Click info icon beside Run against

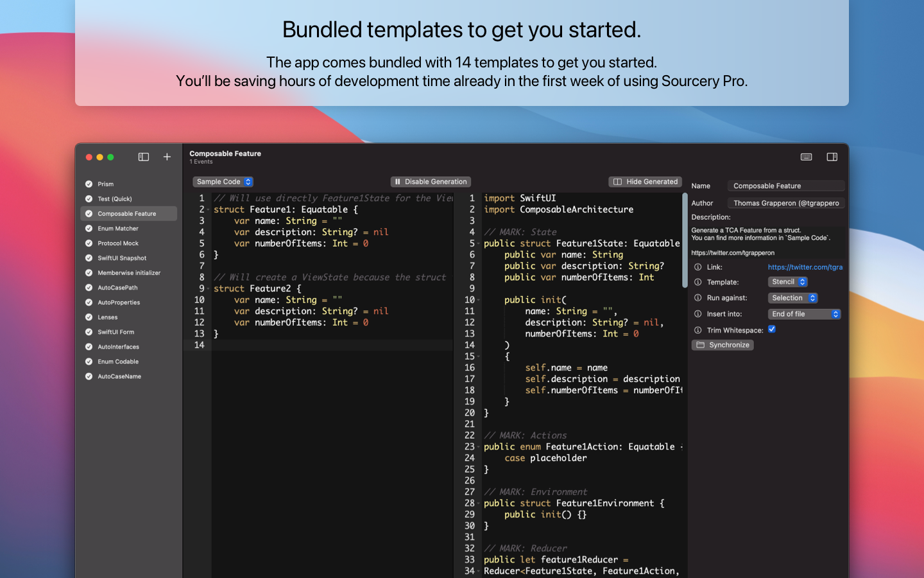[698, 298]
